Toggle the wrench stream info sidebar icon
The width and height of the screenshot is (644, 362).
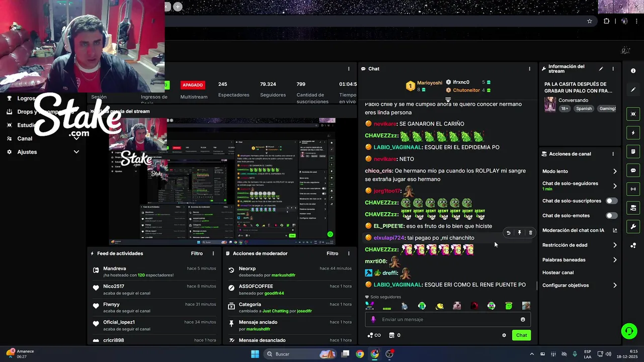[633, 227]
